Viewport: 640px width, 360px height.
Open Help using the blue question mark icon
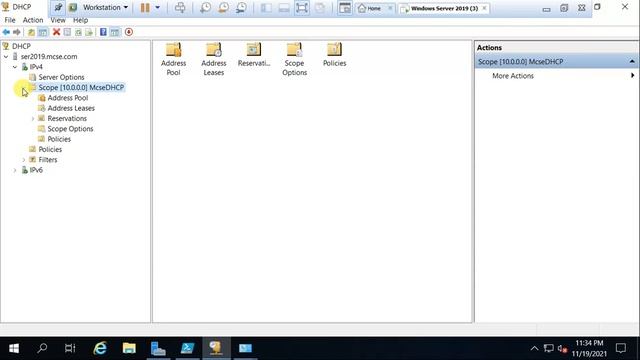coord(103,32)
